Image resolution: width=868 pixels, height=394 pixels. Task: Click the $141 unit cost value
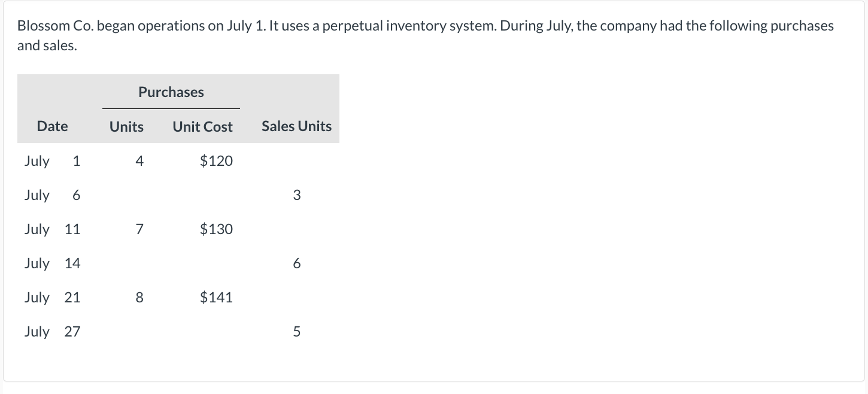(216, 298)
